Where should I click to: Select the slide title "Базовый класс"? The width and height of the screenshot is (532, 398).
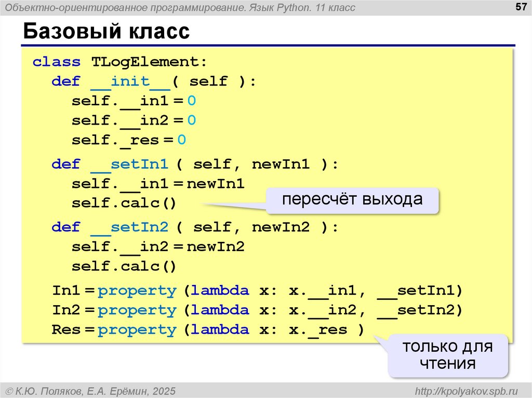pyautogui.click(x=105, y=32)
